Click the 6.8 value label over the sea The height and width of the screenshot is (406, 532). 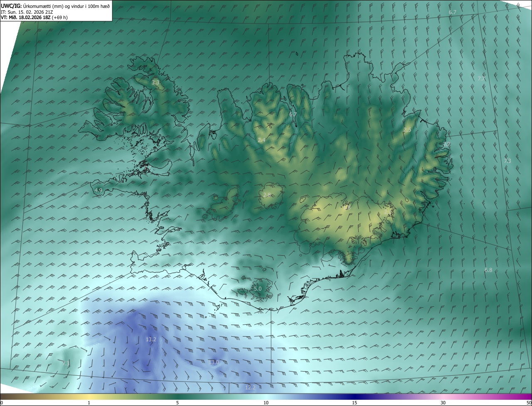[x=488, y=270]
